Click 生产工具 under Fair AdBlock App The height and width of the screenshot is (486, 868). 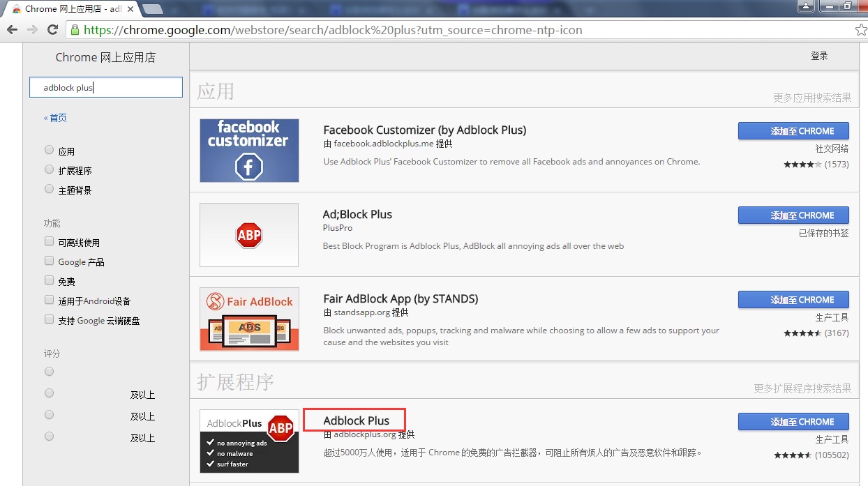[x=832, y=317]
